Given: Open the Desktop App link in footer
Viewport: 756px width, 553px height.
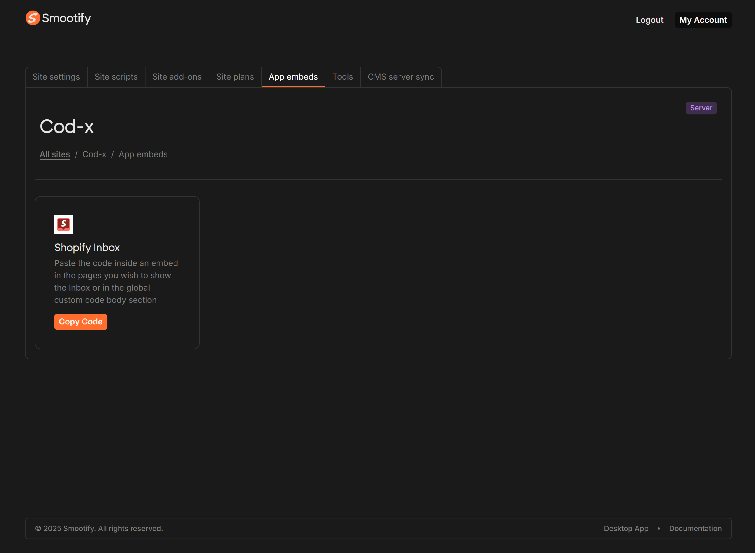Looking at the screenshot, I should coord(626,528).
